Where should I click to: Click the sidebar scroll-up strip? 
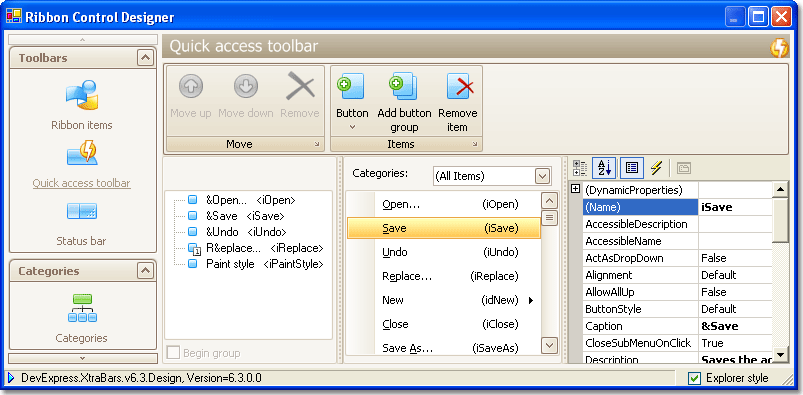tap(83, 39)
